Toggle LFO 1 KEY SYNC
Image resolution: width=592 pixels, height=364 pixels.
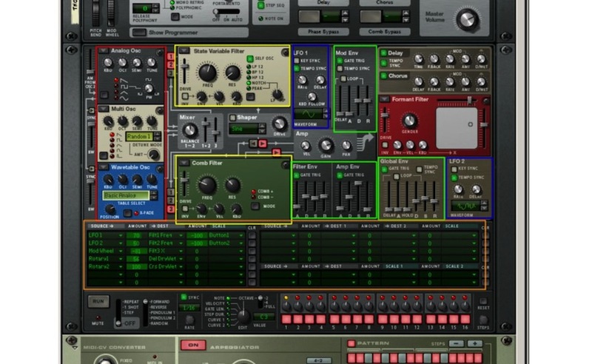pyautogui.click(x=298, y=61)
